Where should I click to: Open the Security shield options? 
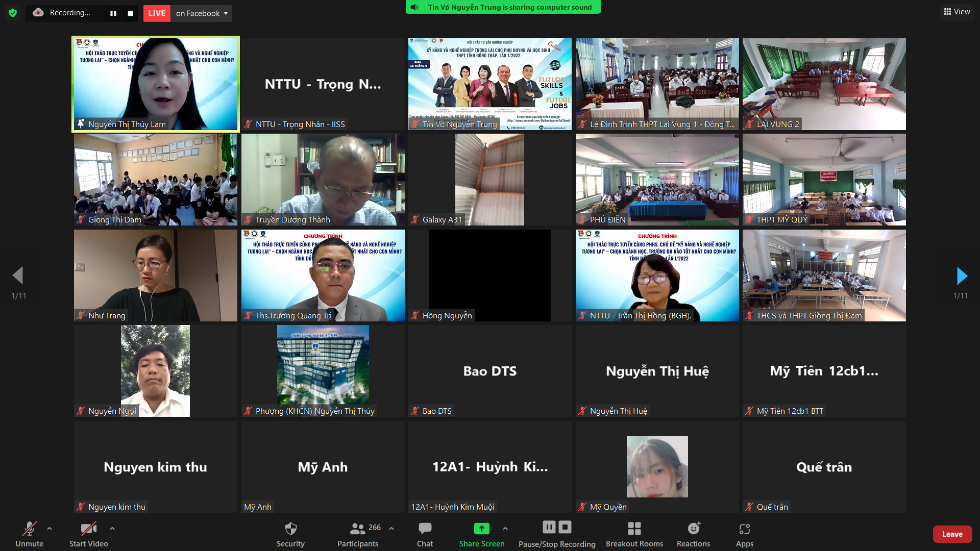click(x=290, y=534)
